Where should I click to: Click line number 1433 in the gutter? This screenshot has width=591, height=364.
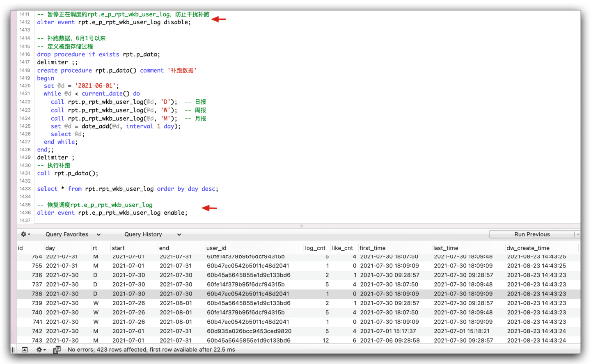(x=25, y=189)
